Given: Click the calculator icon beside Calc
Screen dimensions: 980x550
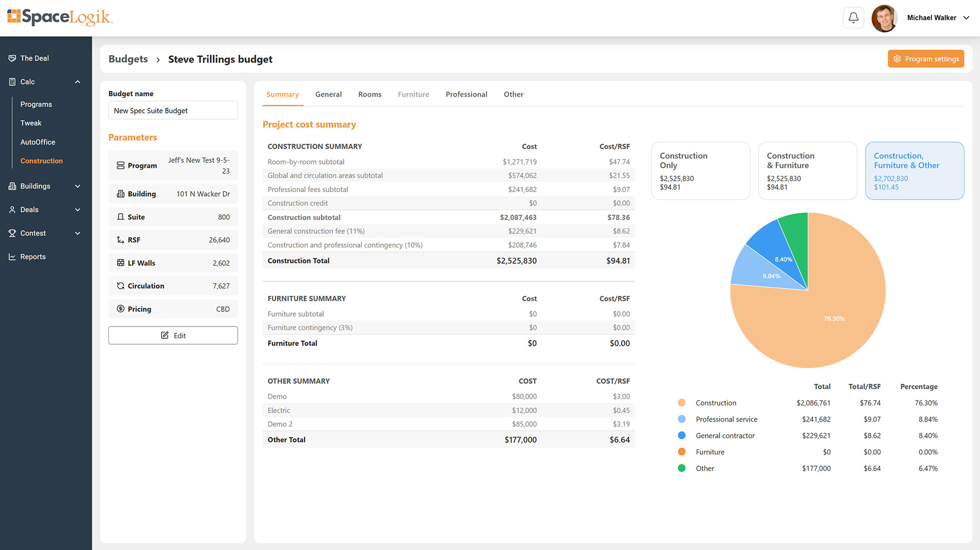Looking at the screenshot, I should click(x=12, y=82).
